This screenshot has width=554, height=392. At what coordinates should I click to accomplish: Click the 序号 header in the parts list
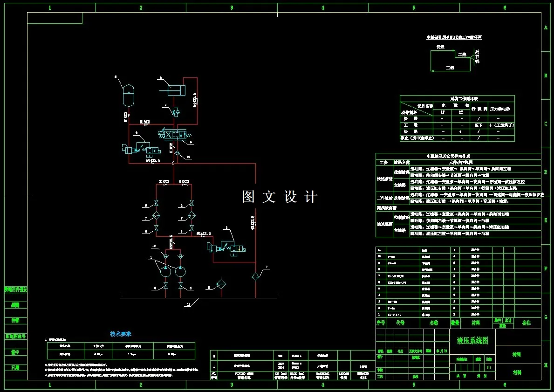pos(381,323)
